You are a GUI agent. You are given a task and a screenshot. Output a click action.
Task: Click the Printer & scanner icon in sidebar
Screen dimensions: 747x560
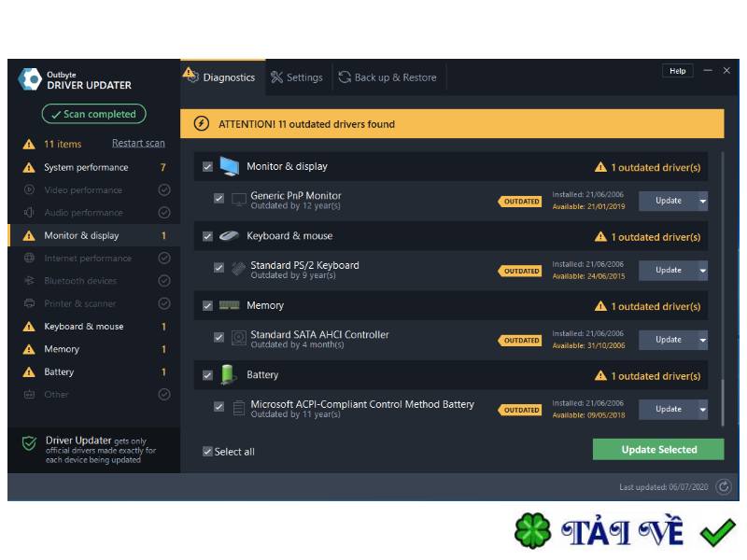click(29, 303)
